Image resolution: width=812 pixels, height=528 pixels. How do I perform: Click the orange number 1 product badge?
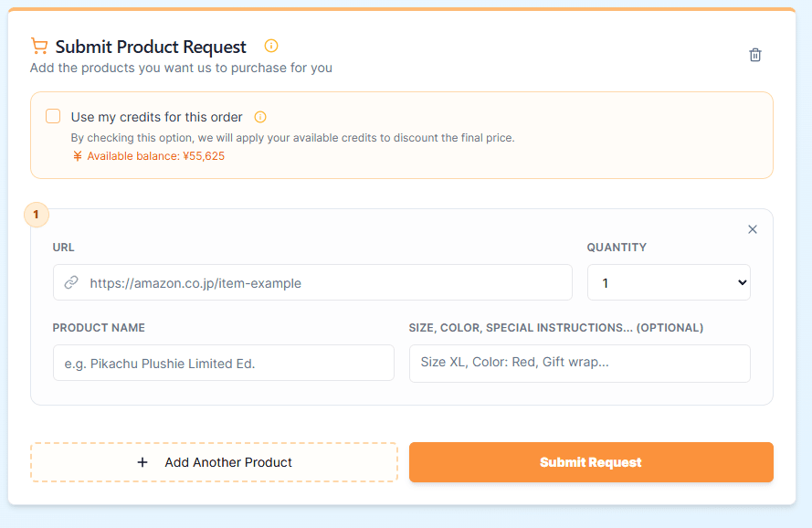click(x=36, y=215)
